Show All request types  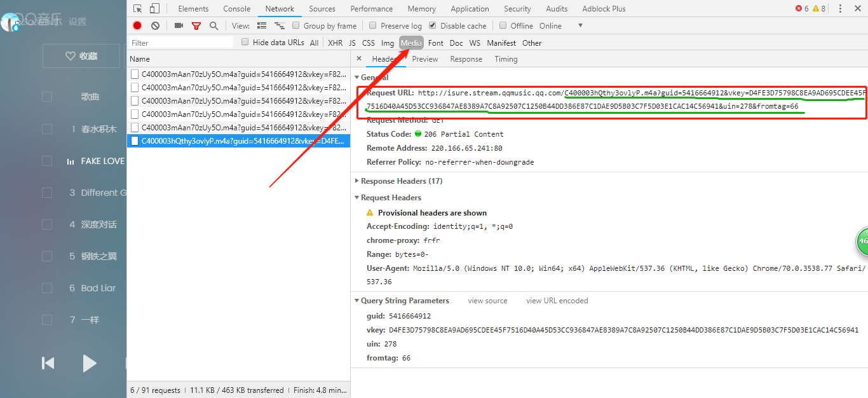pos(315,43)
